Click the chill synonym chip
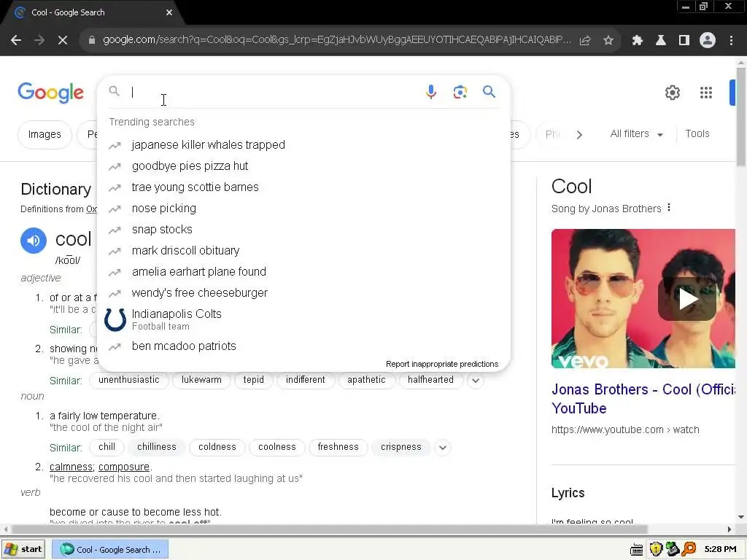This screenshot has height=560, width=747. (107, 447)
